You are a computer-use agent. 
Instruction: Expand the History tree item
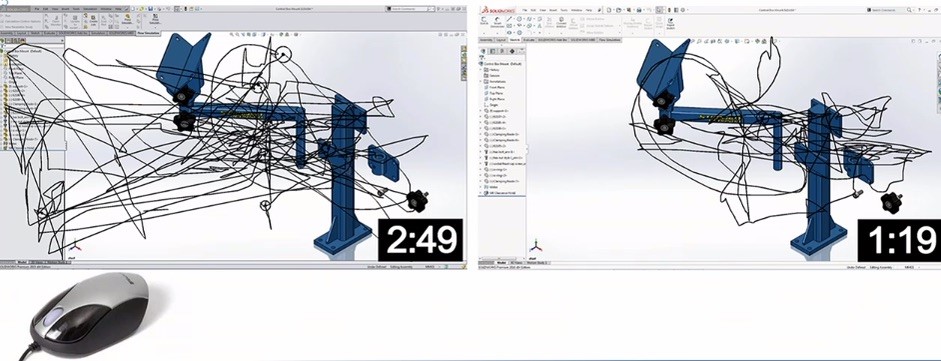[x=480, y=70]
